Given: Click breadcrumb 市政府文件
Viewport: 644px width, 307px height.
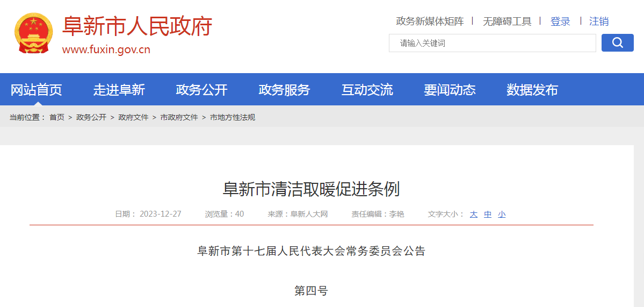Looking at the screenshot, I should point(179,118).
